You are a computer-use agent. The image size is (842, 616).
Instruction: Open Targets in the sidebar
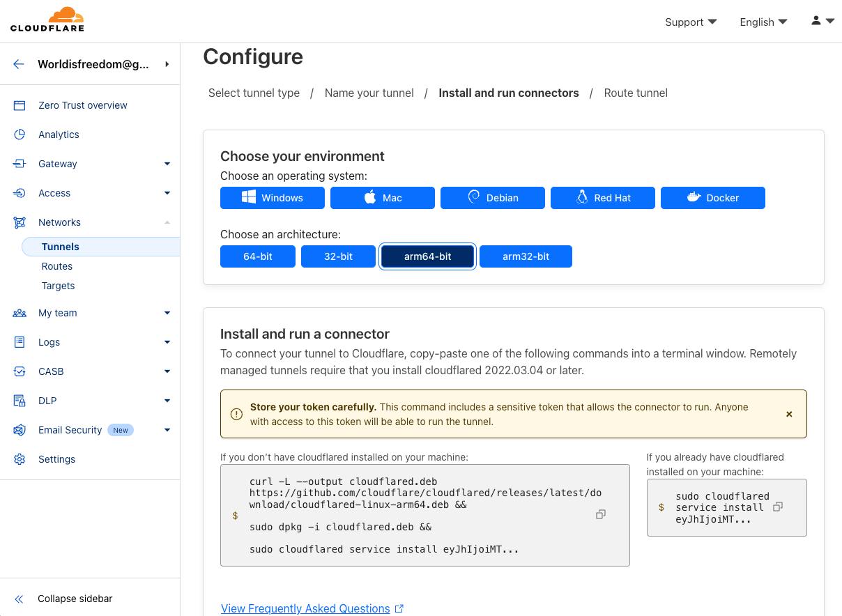click(58, 286)
